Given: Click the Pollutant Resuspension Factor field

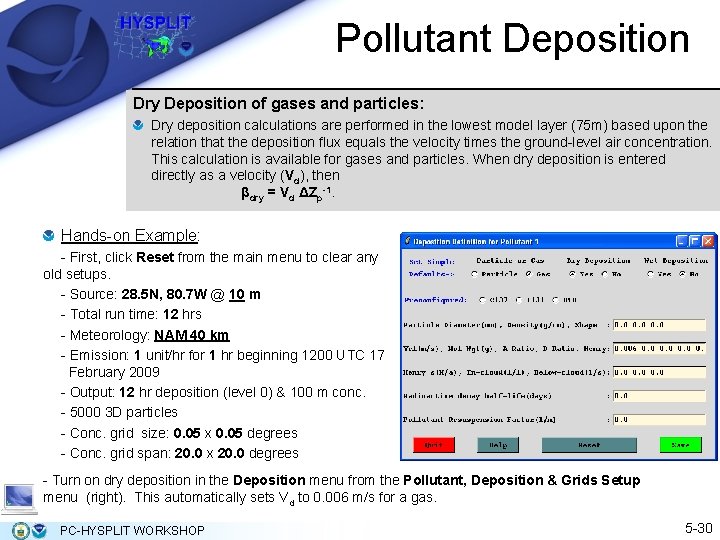Looking at the screenshot, I should pyautogui.click(x=659, y=419).
